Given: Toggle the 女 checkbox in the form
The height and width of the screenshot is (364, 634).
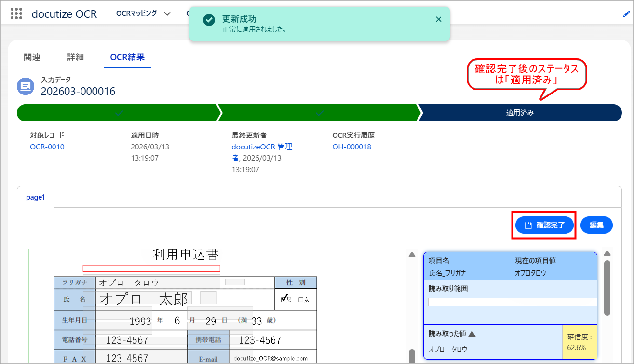Looking at the screenshot, I should 301,300.
